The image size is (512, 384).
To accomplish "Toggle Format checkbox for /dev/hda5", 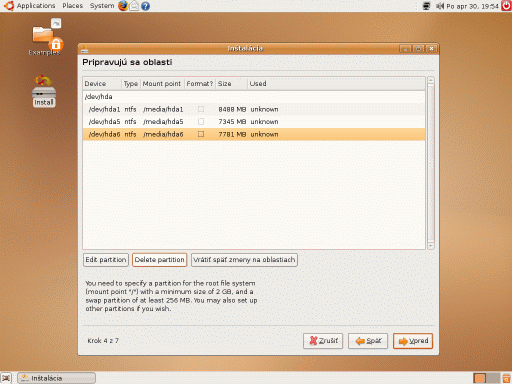I will pyautogui.click(x=201, y=121).
